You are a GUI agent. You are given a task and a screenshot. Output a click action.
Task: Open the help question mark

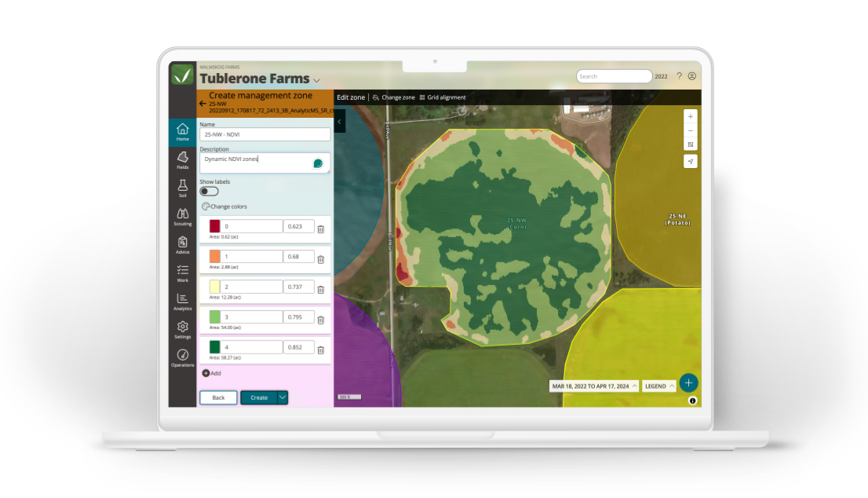[679, 76]
